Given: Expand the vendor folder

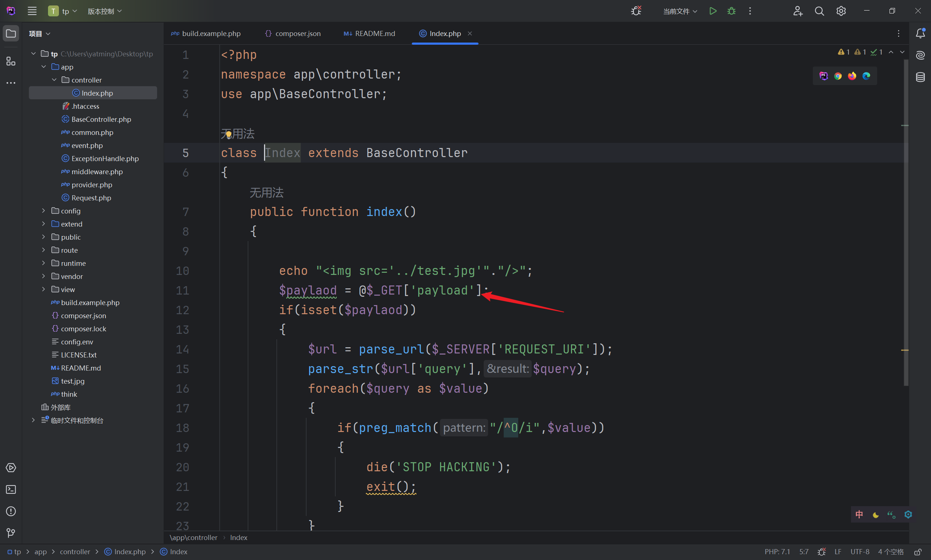Looking at the screenshot, I should (x=43, y=276).
